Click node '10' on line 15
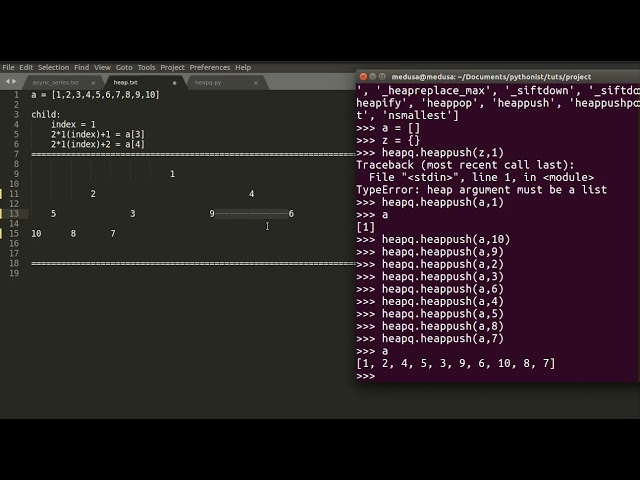This screenshot has width=640, height=480. click(36, 233)
